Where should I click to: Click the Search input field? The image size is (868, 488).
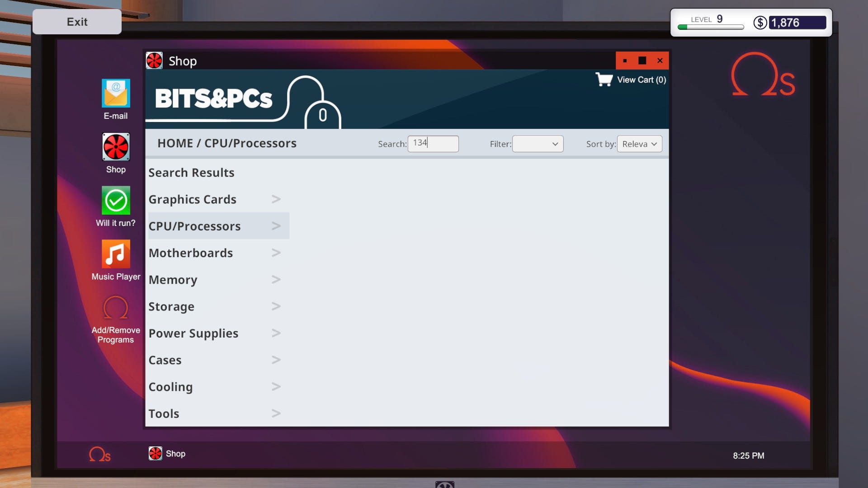pyautogui.click(x=433, y=144)
